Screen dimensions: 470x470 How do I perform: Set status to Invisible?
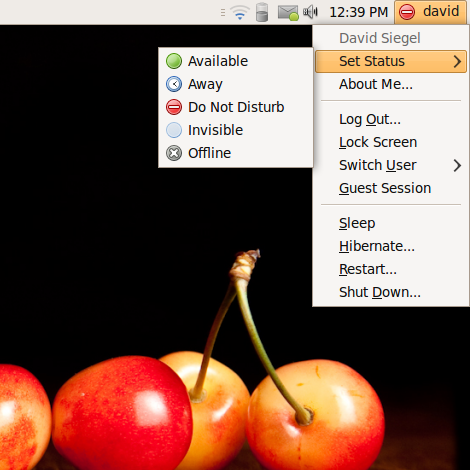tap(235, 130)
